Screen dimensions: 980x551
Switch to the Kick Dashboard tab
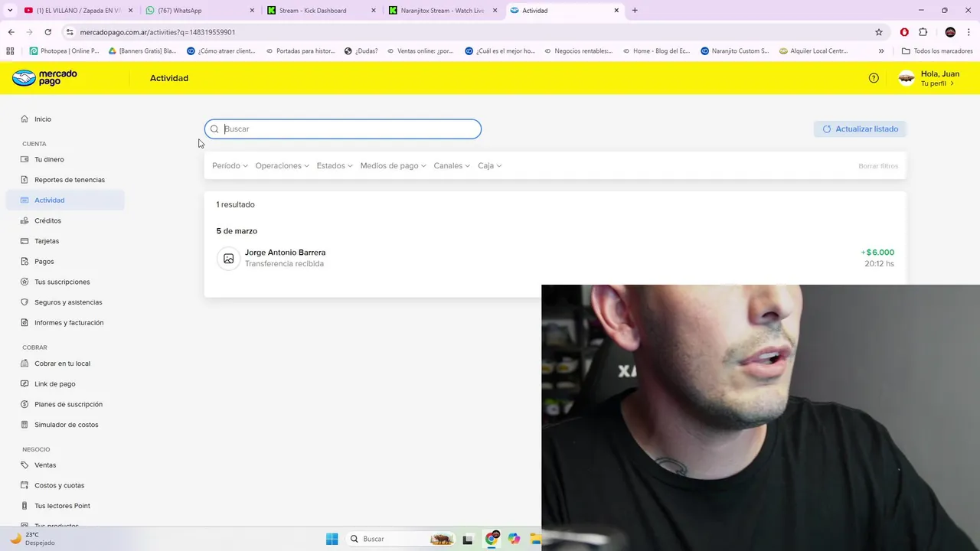tap(320, 11)
